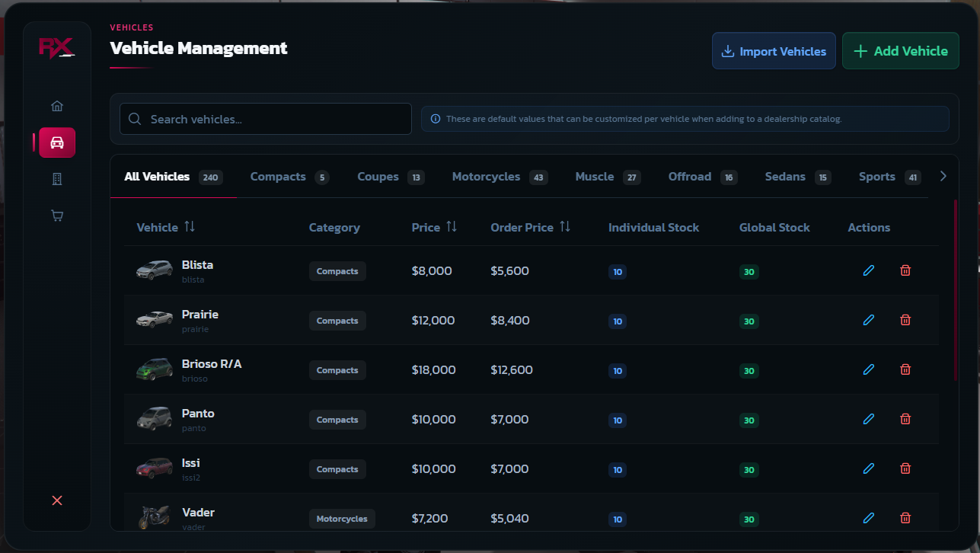Screen dimensions: 980x553
Task: Edit the Vader motorcycle entry
Action: point(868,518)
